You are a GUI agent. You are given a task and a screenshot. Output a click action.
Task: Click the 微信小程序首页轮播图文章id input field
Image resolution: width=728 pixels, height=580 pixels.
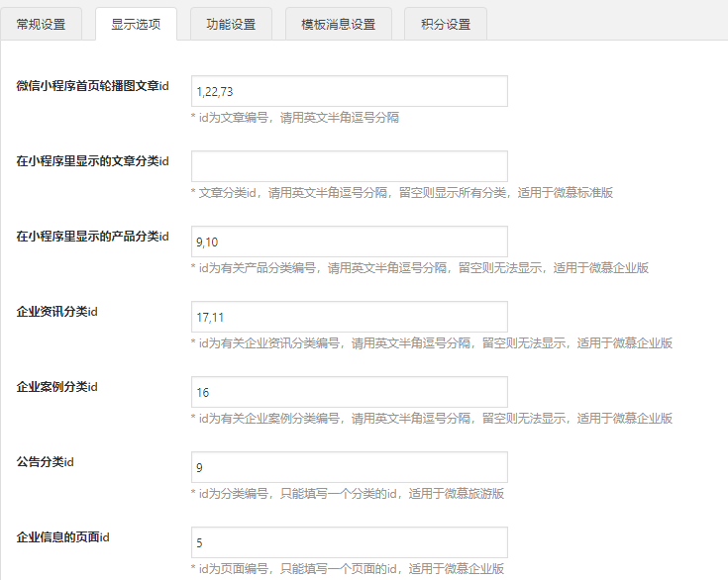pyautogui.click(x=349, y=91)
